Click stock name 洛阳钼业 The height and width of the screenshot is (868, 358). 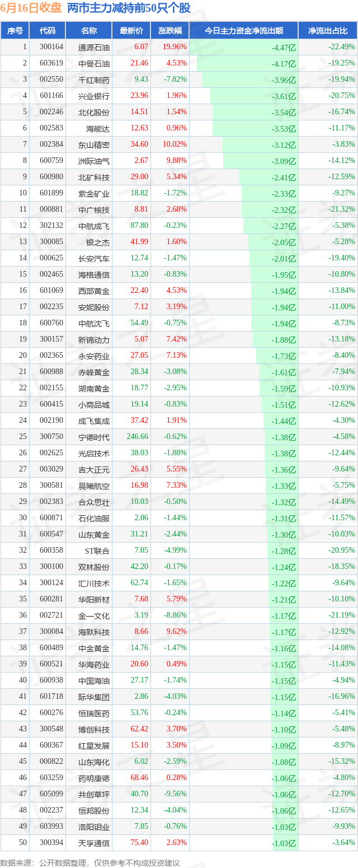94,827
